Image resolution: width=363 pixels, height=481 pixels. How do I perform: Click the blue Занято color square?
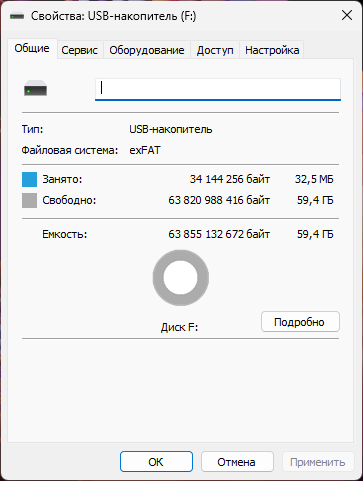pos(29,179)
